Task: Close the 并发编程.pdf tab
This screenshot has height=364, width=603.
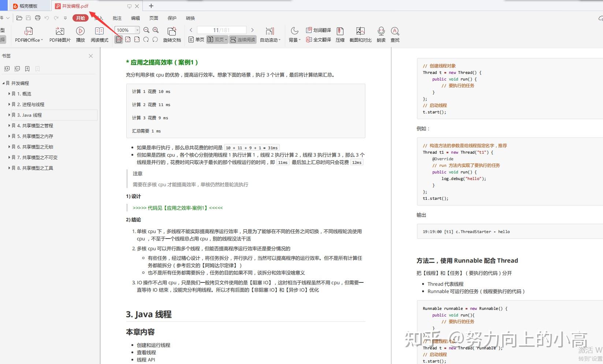Action: point(137,6)
